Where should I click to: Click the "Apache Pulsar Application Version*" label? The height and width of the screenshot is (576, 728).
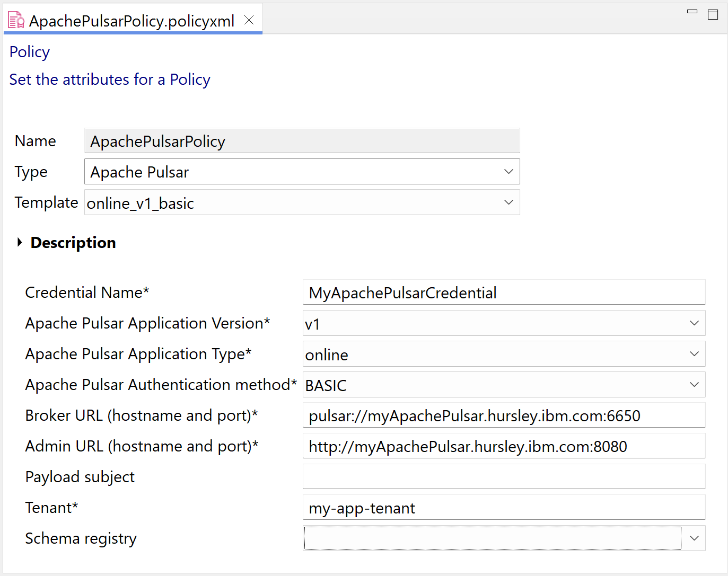point(148,323)
